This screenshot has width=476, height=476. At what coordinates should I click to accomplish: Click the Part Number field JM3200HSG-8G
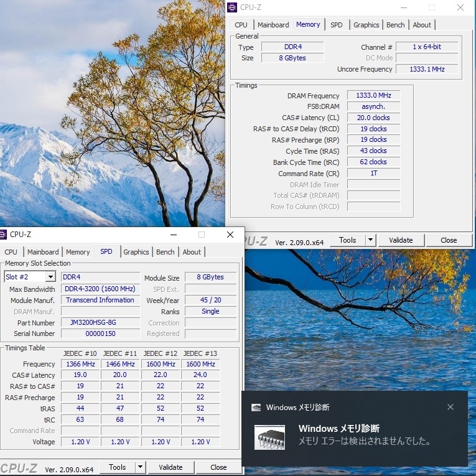pos(101,323)
